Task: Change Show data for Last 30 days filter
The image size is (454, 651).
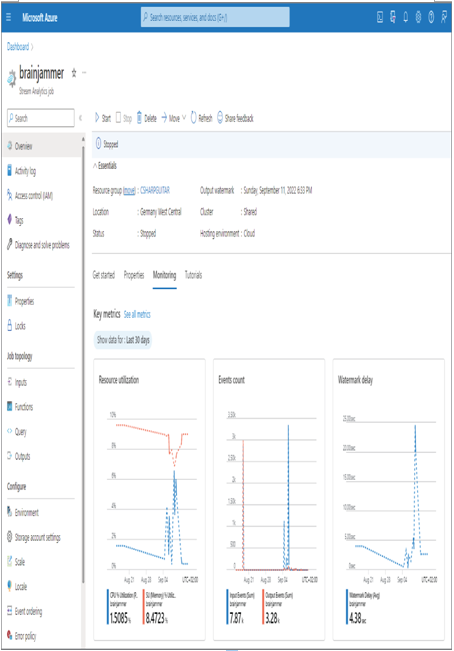Action: [x=123, y=340]
